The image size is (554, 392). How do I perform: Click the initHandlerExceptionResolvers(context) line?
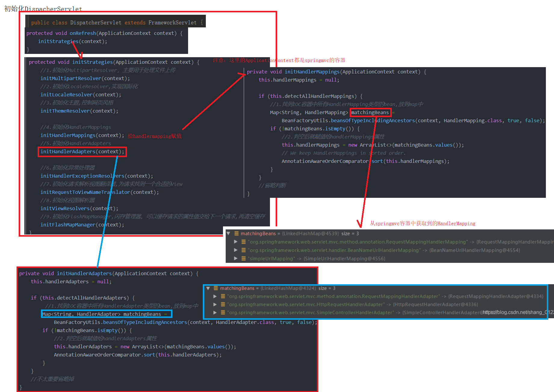point(97,176)
